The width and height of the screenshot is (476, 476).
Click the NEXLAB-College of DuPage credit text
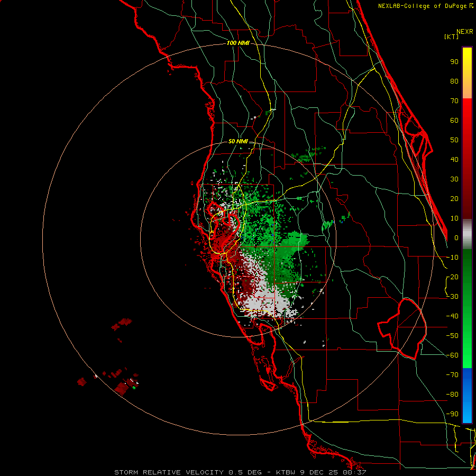(x=425, y=6)
